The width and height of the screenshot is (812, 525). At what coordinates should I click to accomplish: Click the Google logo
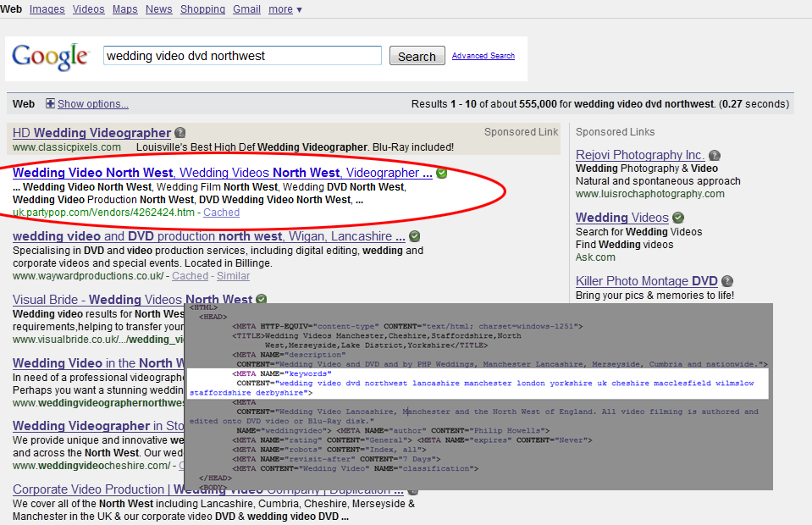(x=50, y=57)
